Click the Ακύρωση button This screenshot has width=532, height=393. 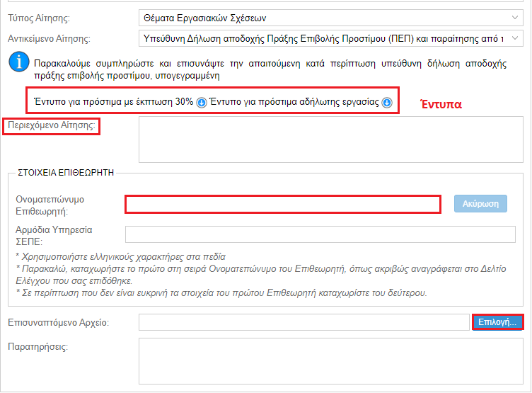[x=480, y=204]
